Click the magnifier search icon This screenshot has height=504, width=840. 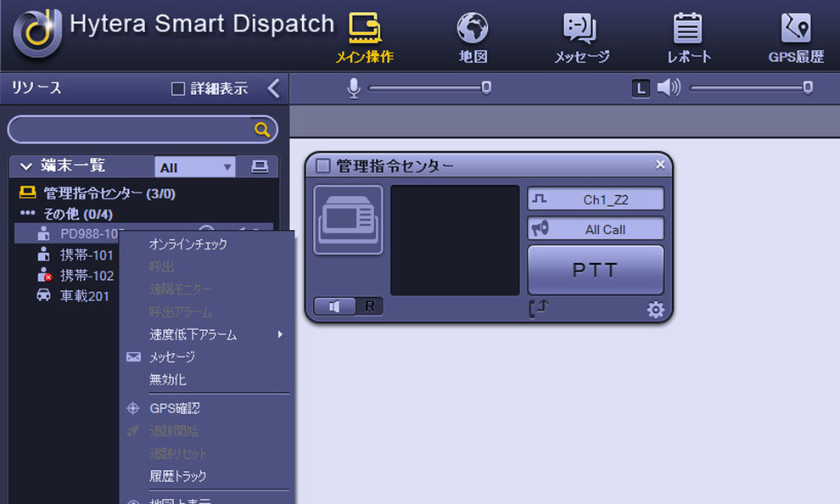tap(262, 130)
